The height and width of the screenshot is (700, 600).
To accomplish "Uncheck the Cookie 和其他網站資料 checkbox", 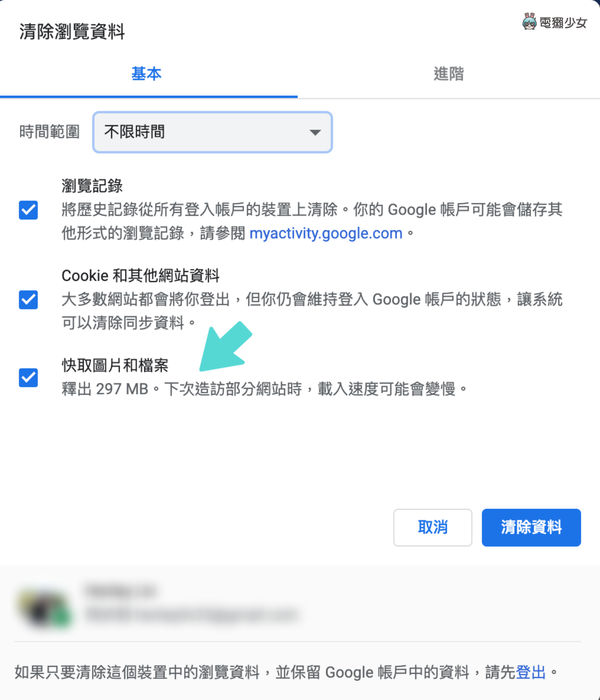I will 28,300.
